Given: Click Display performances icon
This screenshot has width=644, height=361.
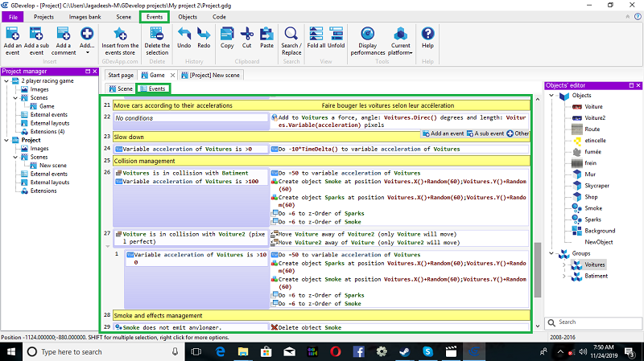Looking at the screenshot, I should pos(368,34).
